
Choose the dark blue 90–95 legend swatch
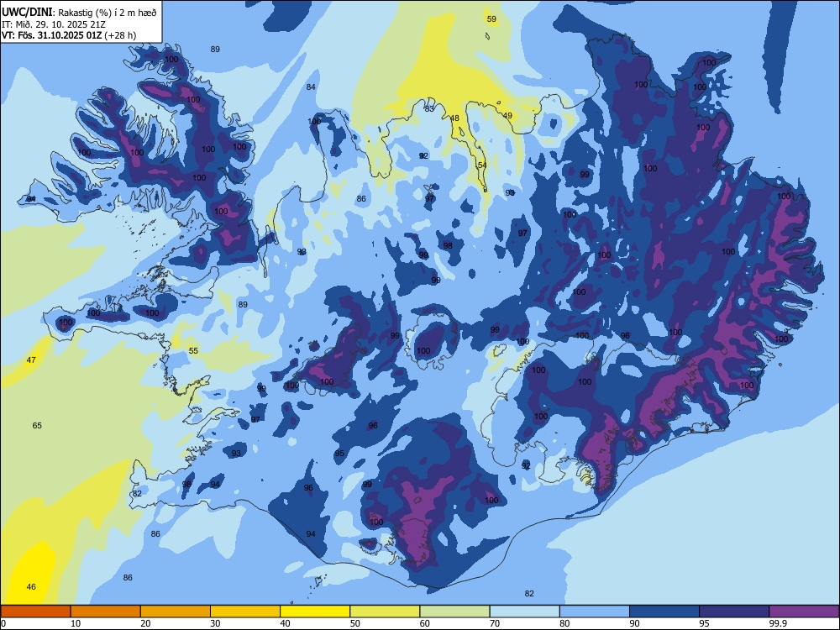tap(664, 612)
